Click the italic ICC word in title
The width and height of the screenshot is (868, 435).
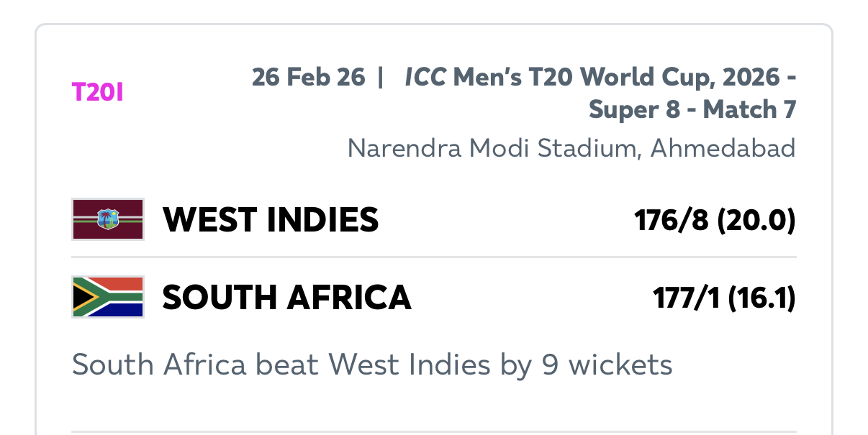[x=425, y=77]
